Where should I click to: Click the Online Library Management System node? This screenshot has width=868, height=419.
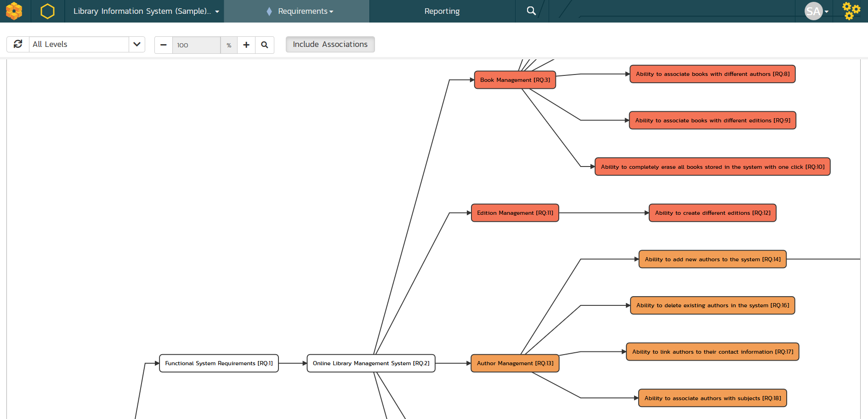[371, 363]
